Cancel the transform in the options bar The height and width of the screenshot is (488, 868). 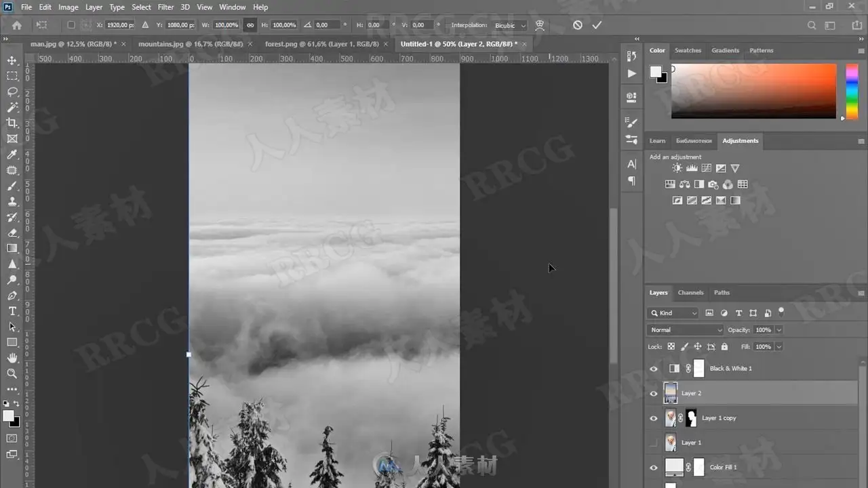point(577,25)
